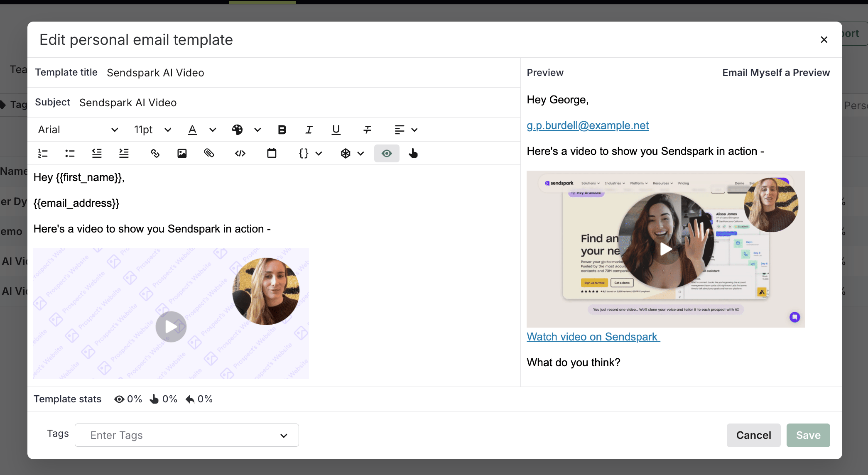Screen dimensions: 868x475
Task: Decrease indent of paragraph
Action: point(97,154)
